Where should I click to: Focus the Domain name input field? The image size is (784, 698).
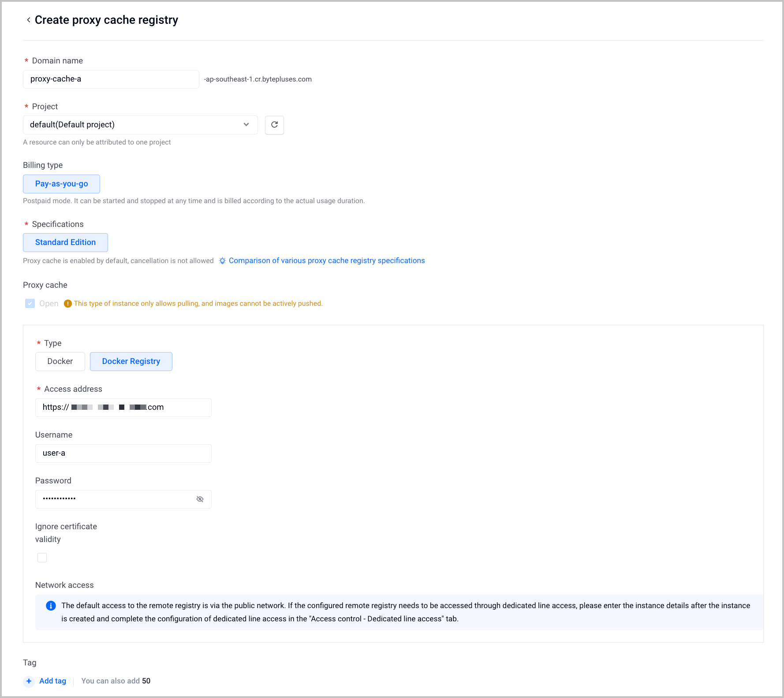111,79
